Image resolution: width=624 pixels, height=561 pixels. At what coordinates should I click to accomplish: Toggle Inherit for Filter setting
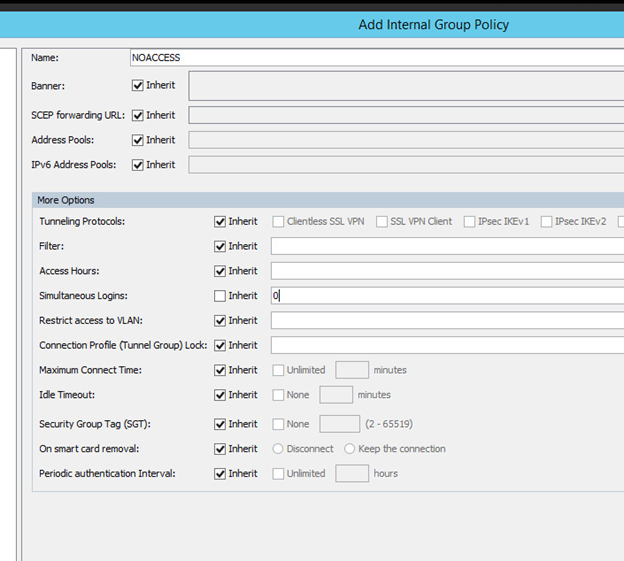[x=220, y=246]
